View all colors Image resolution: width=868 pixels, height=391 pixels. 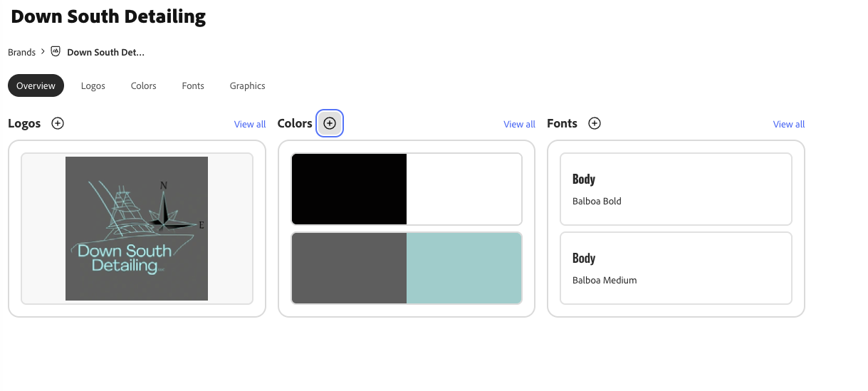click(x=519, y=124)
